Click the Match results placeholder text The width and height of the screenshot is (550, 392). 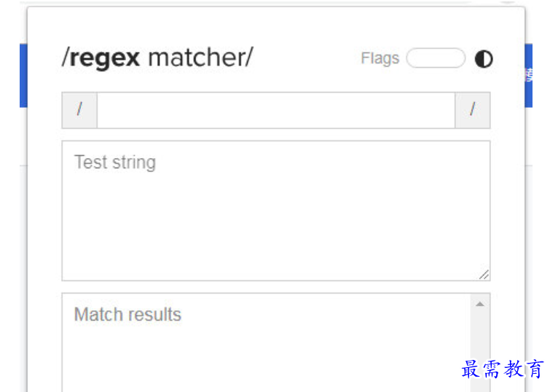coord(127,315)
